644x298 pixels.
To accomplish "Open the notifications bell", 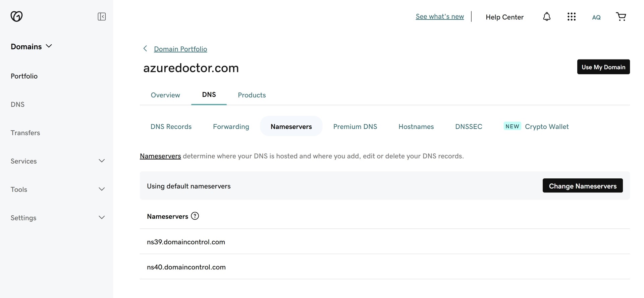I will tap(547, 16).
